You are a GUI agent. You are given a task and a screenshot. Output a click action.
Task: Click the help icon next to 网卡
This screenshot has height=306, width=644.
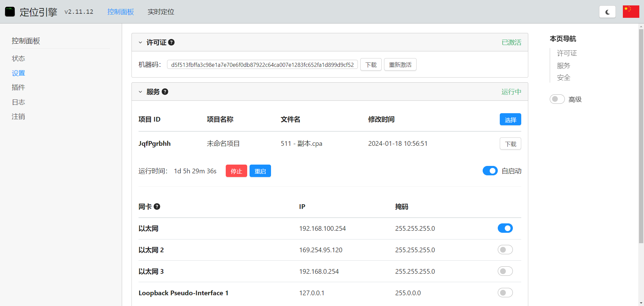157,207
